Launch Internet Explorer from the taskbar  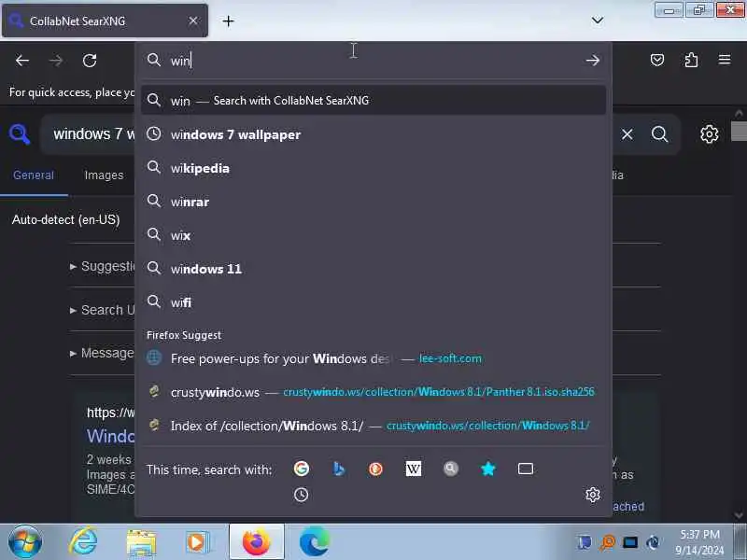tap(83, 542)
